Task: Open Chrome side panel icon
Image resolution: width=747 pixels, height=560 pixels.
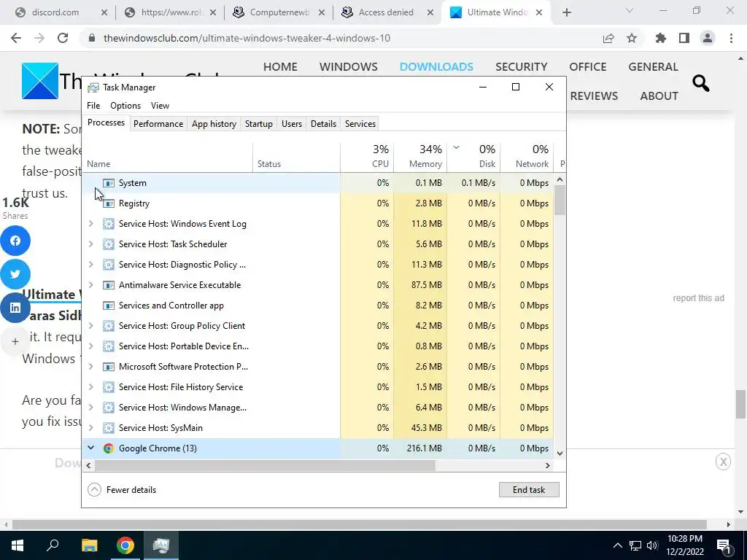Action: point(684,38)
